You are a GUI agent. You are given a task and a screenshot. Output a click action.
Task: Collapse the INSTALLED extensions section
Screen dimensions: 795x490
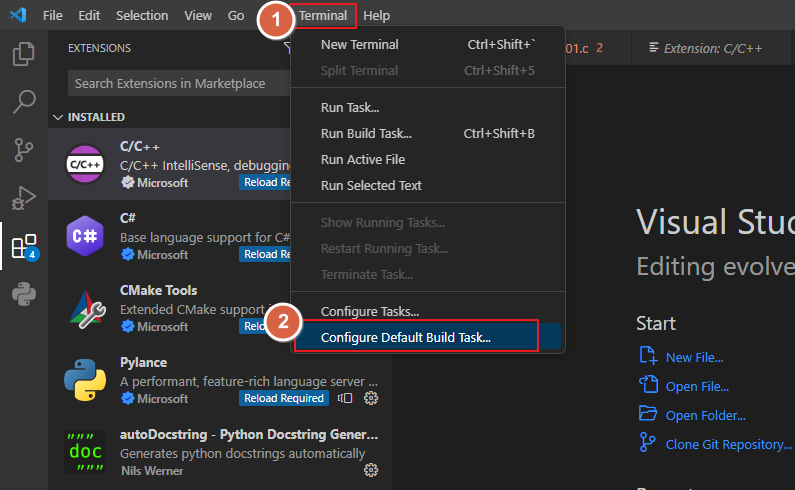(58, 117)
